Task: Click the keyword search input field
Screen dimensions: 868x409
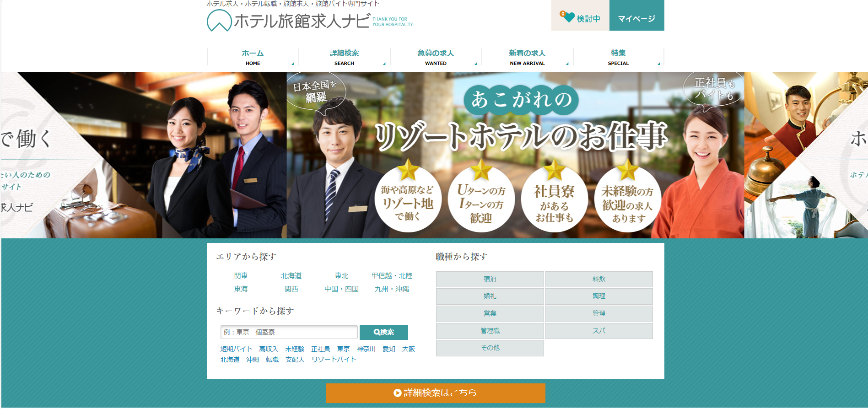Action: [289, 332]
